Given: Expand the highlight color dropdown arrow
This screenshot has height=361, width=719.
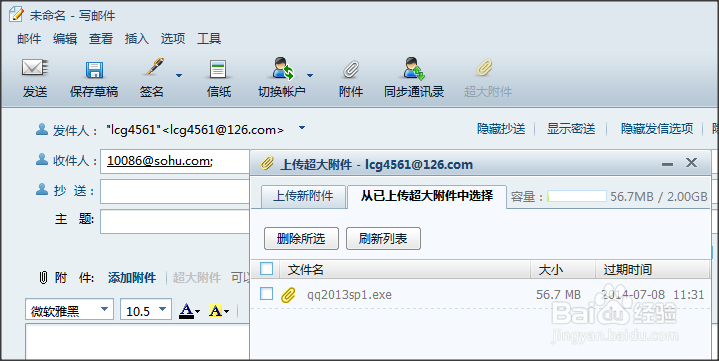Looking at the screenshot, I should pyautogui.click(x=227, y=312).
